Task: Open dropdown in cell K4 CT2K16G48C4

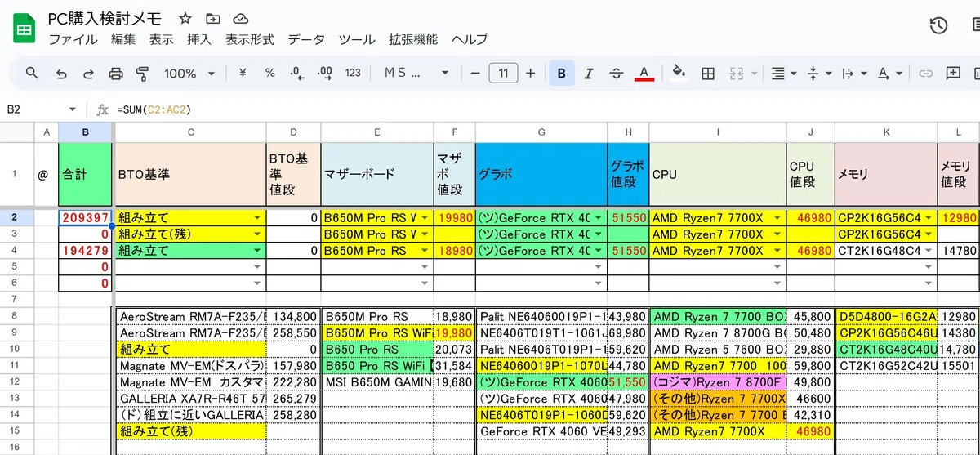Action: coord(929,252)
